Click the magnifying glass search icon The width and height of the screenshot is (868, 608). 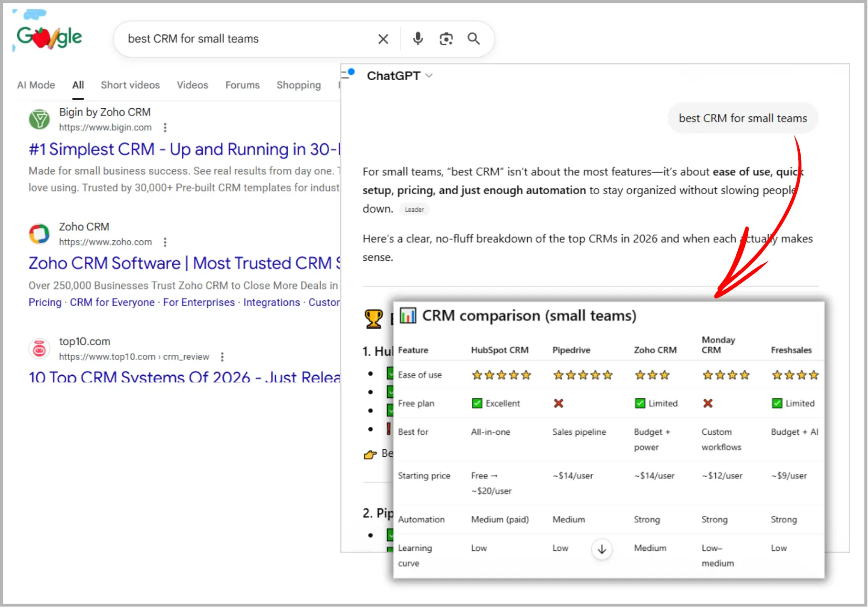[473, 39]
